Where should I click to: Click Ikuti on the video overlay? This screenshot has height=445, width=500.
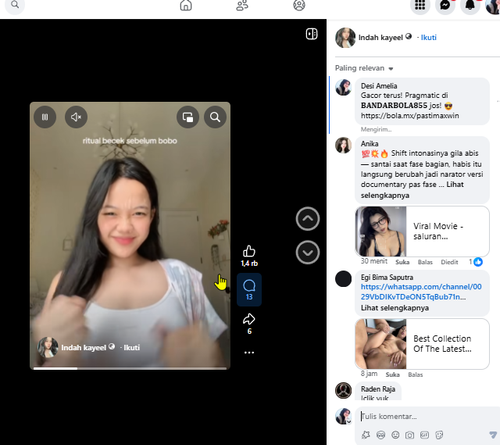132,347
